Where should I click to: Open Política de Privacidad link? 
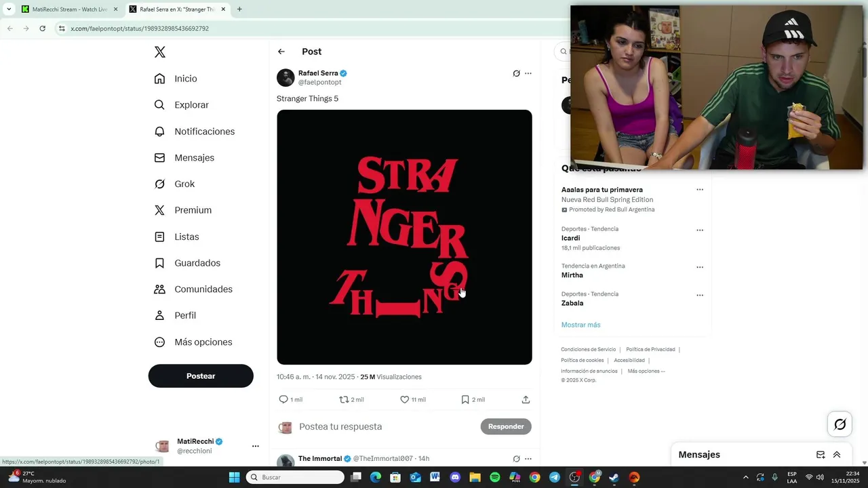pos(650,350)
